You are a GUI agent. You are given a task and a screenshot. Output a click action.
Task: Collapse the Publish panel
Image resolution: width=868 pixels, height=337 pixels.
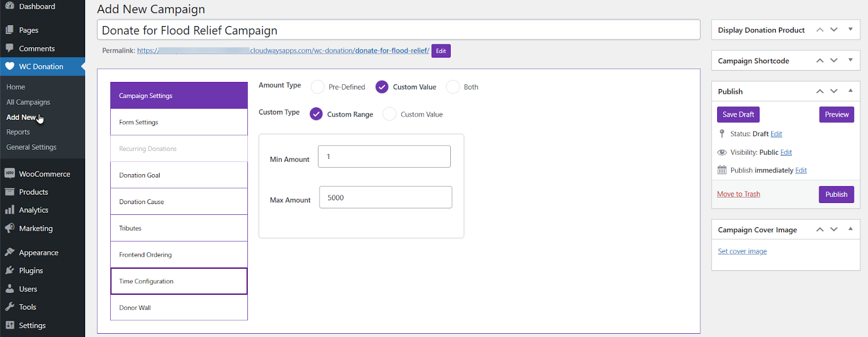pyautogui.click(x=850, y=91)
